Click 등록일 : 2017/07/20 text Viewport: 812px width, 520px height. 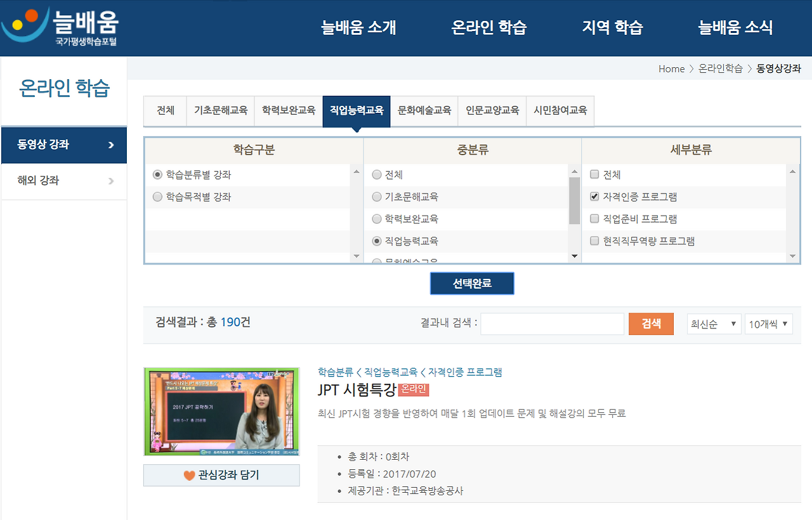click(x=392, y=474)
